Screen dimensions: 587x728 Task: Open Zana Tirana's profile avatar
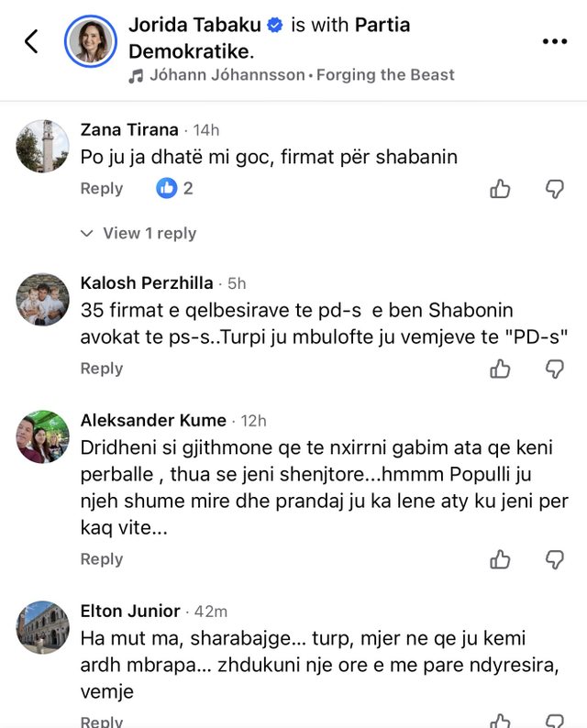pyautogui.click(x=43, y=146)
